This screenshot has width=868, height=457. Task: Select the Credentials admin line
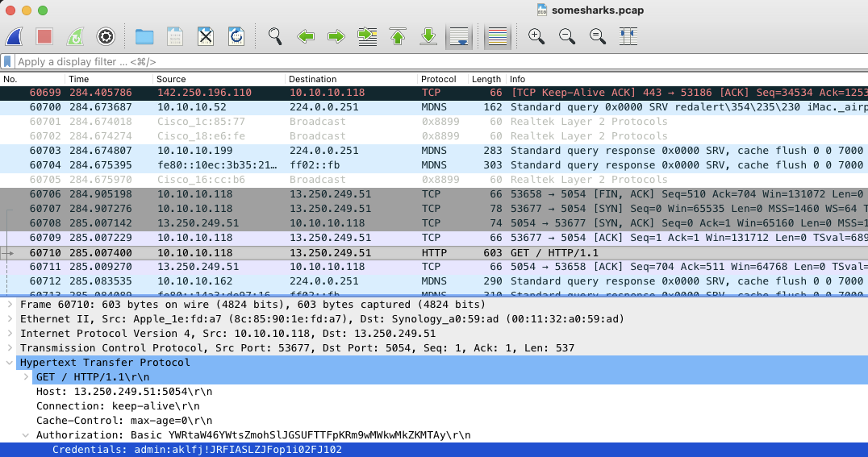tap(434, 450)
